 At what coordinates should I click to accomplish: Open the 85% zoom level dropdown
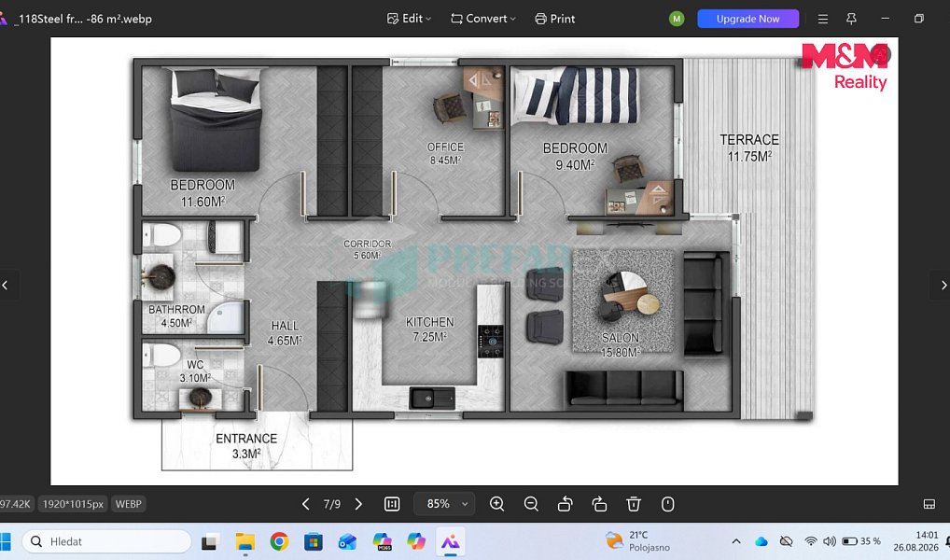tap(443, 504)
